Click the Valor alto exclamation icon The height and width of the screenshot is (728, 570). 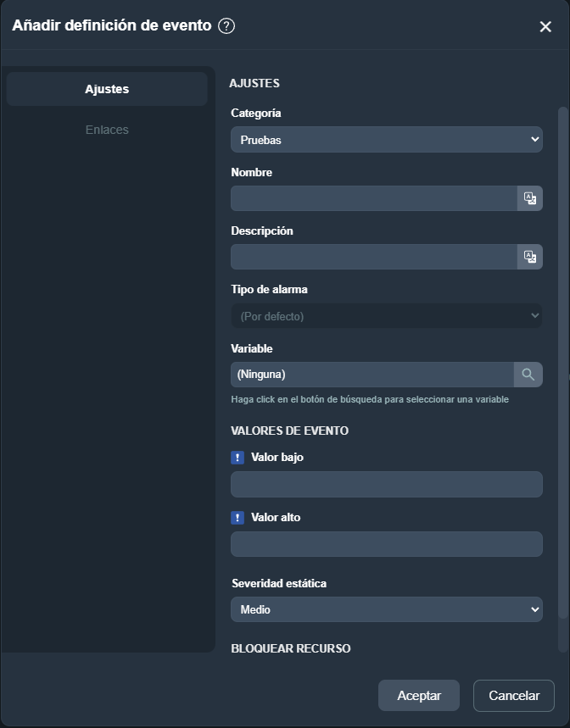[237, 518]
